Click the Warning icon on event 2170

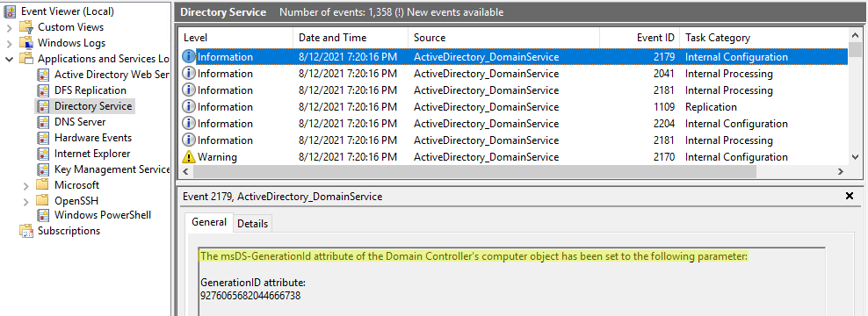189,157
